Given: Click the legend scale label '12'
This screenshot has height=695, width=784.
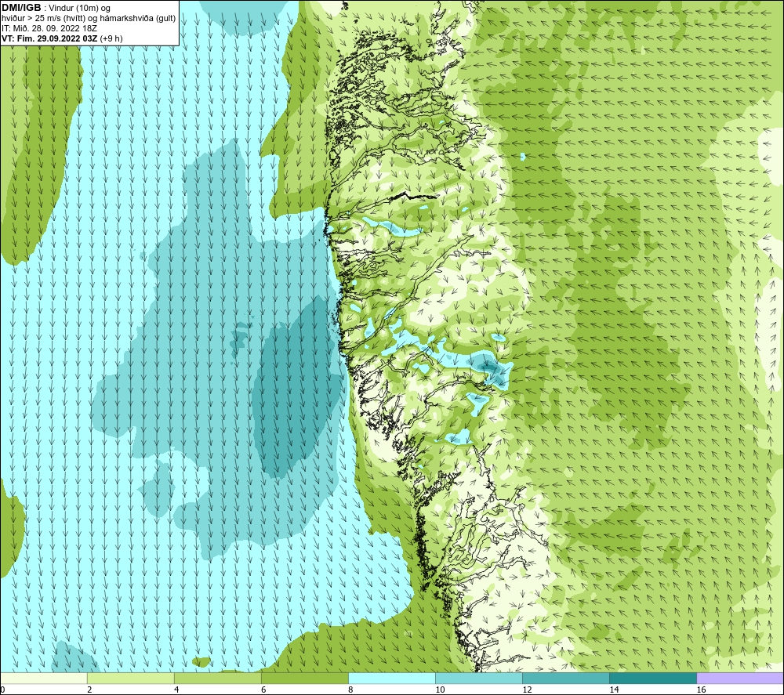Looking at the screenshot, I should (527, 690).
